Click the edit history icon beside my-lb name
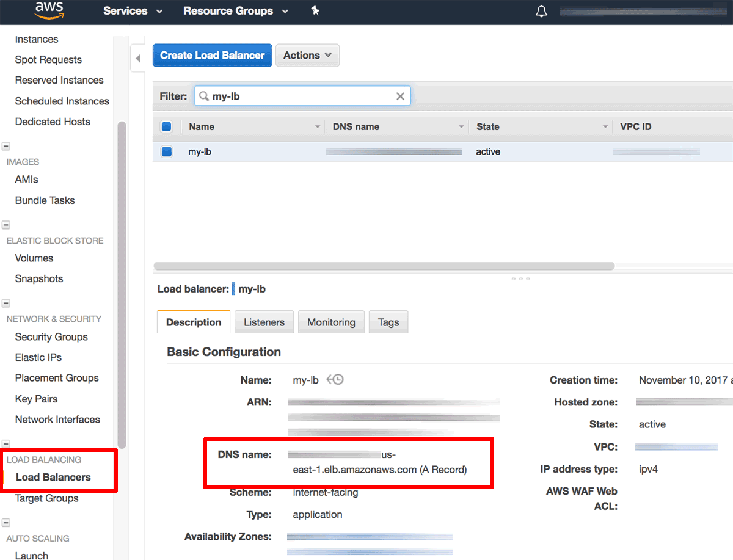The width and height of the screenshot is (733, 560). (335, 379)
